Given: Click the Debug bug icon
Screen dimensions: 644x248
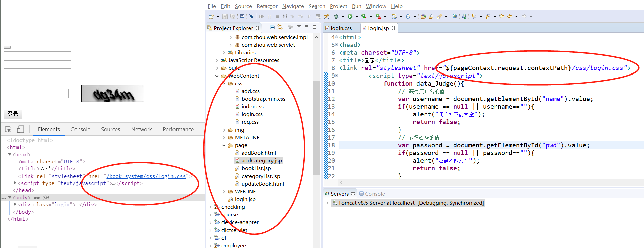Looking at the screenshot, I should [x=336, y=16].
